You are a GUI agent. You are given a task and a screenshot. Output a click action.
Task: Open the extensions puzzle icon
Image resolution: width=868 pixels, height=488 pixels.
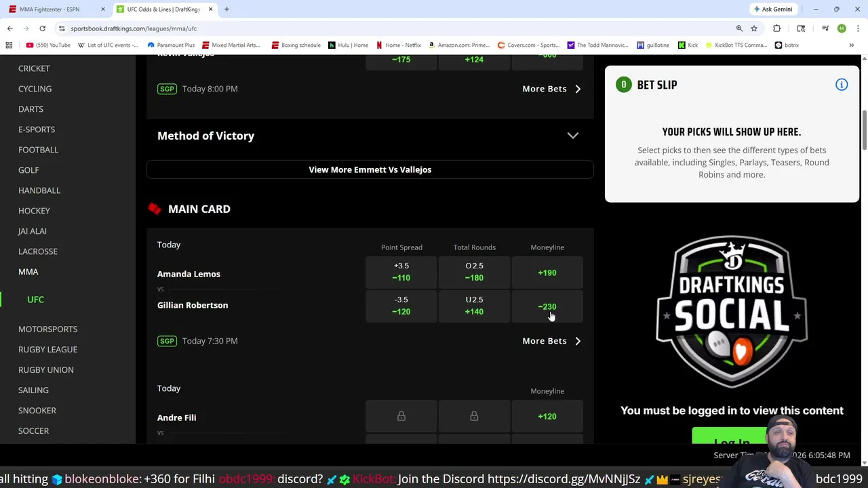tap(777, 28)
